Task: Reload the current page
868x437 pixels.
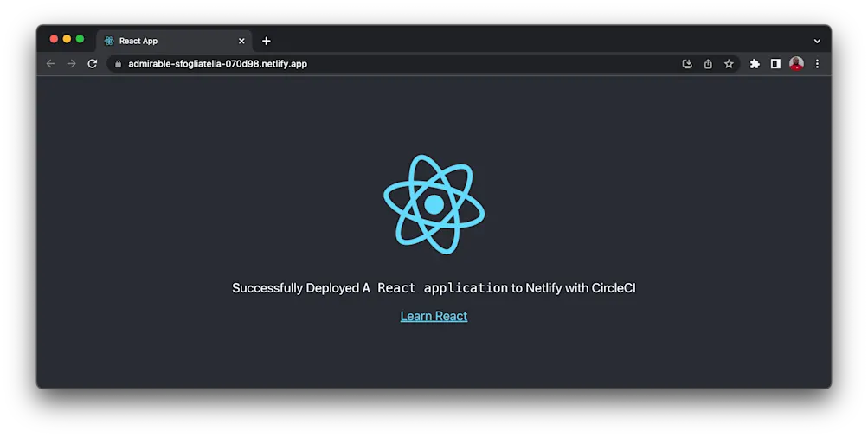Action: (x=93, y=64)
